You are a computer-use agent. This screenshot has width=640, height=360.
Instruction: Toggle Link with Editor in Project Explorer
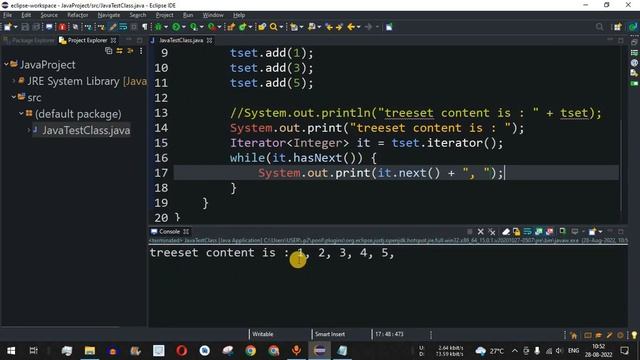tap(119, 51)
